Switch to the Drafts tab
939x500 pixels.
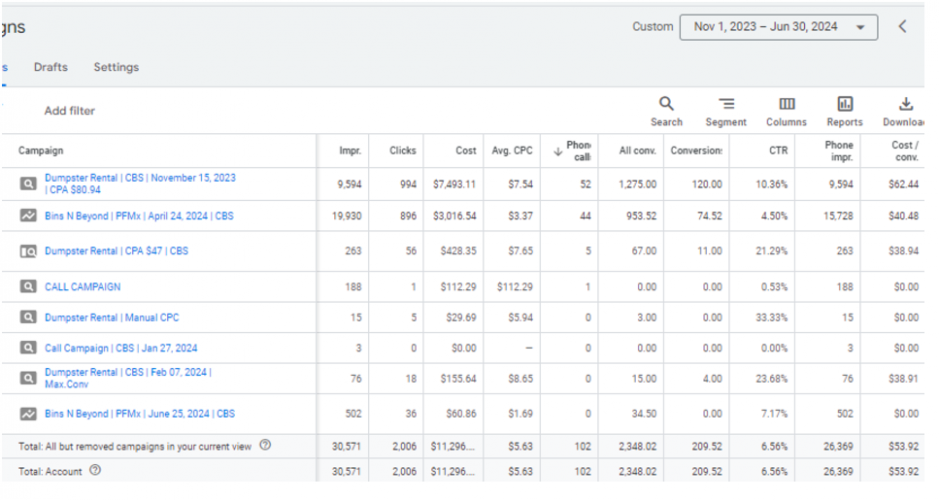[51, 67]
